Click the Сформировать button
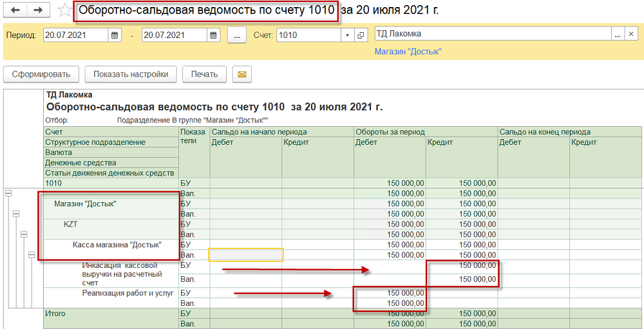644x329 pixels. (41, 75)
